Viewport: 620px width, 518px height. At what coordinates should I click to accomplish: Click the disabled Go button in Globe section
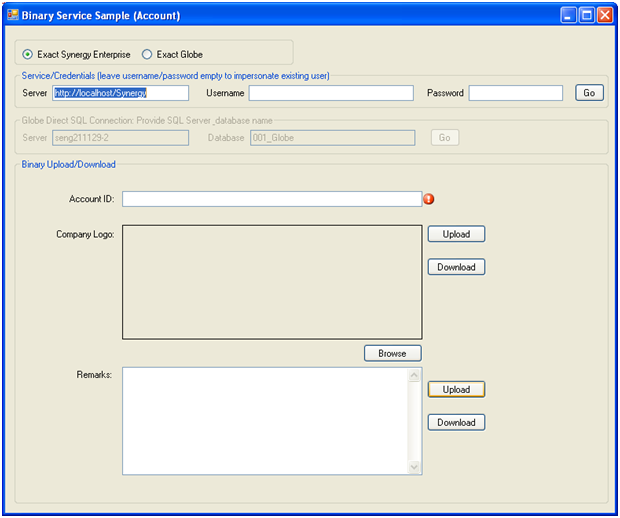445,138
